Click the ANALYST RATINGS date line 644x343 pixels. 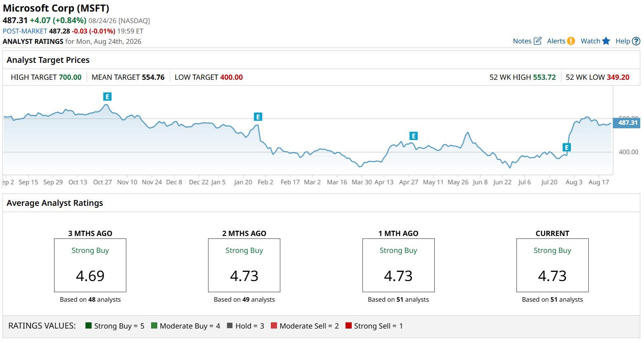[x=72, y=41]
